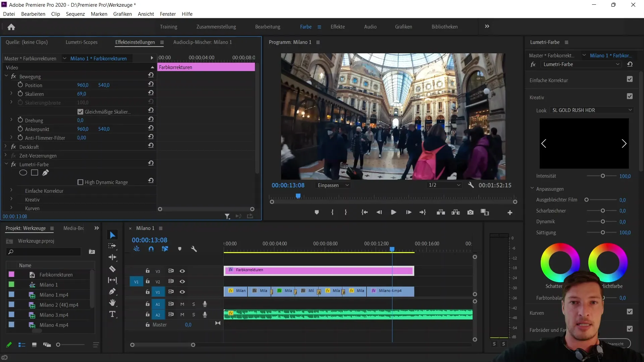Click Export Frame camera icon

(x=470, y=212)
